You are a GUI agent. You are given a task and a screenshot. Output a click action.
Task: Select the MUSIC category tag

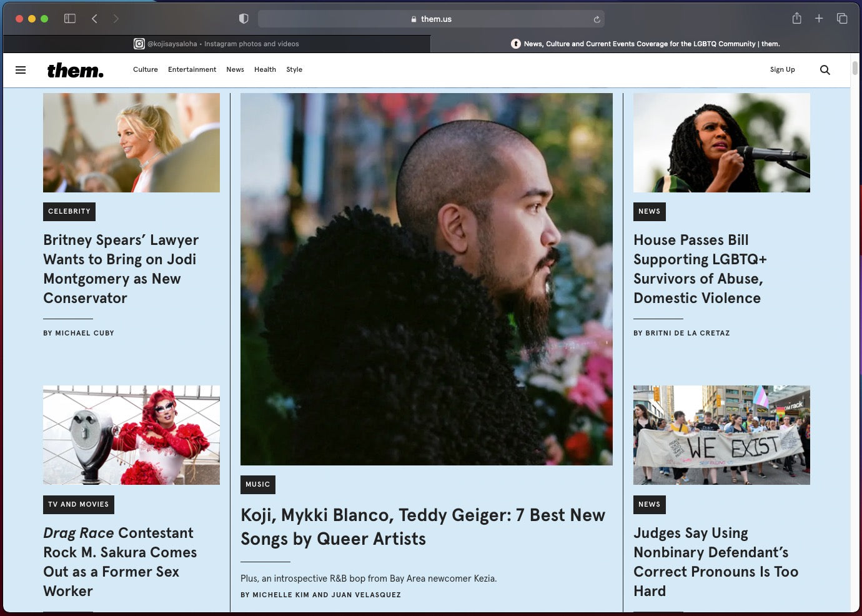coord(257,484)
